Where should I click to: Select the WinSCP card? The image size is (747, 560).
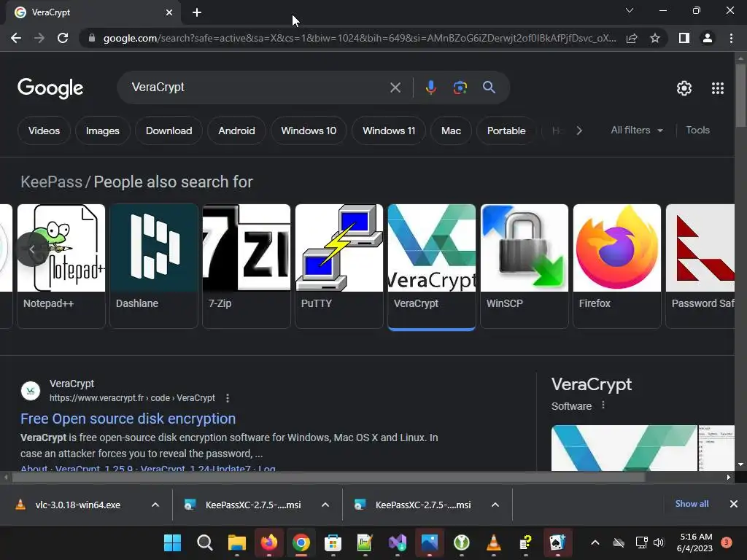point(525,266)
